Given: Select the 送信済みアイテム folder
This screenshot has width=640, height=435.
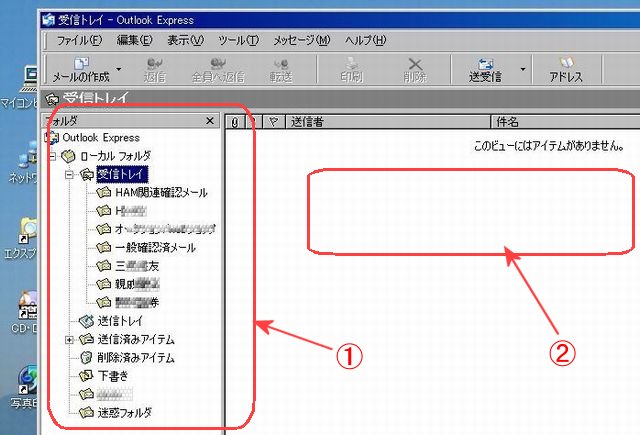Looking at the screenshot, I should pyautogui.click(x=136, y=340).
